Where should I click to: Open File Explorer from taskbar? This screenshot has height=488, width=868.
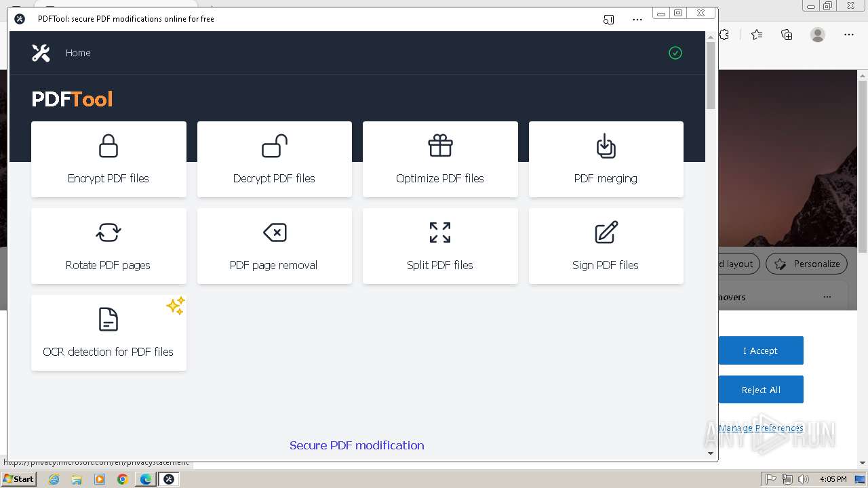click(77, 479)
